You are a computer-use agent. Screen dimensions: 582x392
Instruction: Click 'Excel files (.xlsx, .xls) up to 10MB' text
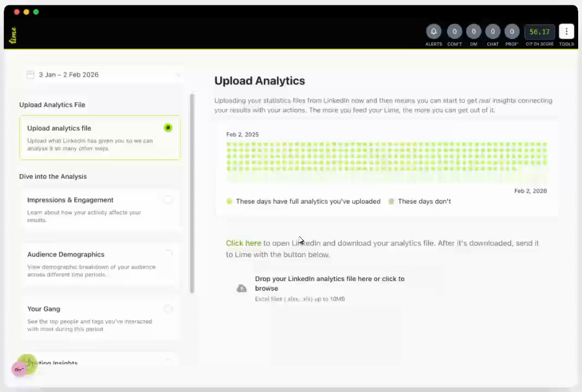click(300, 299)
